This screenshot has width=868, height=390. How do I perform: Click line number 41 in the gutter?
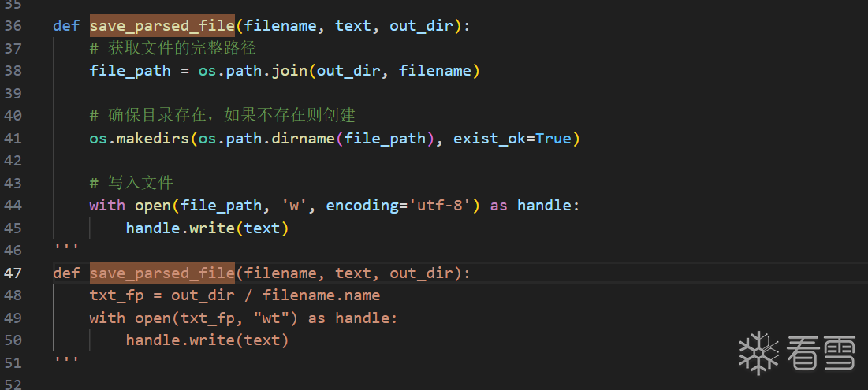click(13, 139)
